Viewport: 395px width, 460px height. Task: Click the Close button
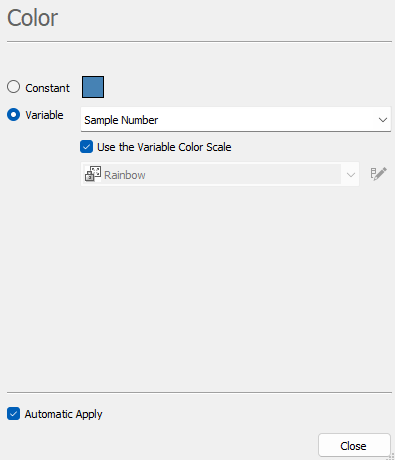click(x=354, y=445)
